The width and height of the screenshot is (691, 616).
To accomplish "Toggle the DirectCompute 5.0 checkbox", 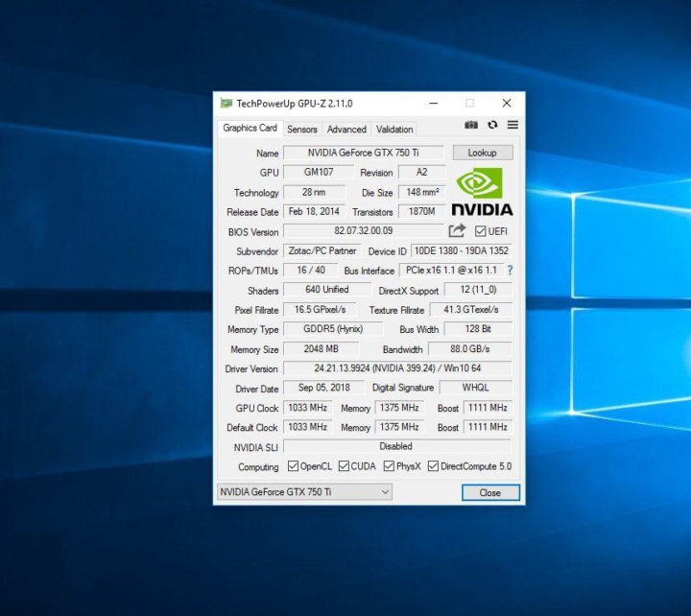I will [x=433, y=466].
